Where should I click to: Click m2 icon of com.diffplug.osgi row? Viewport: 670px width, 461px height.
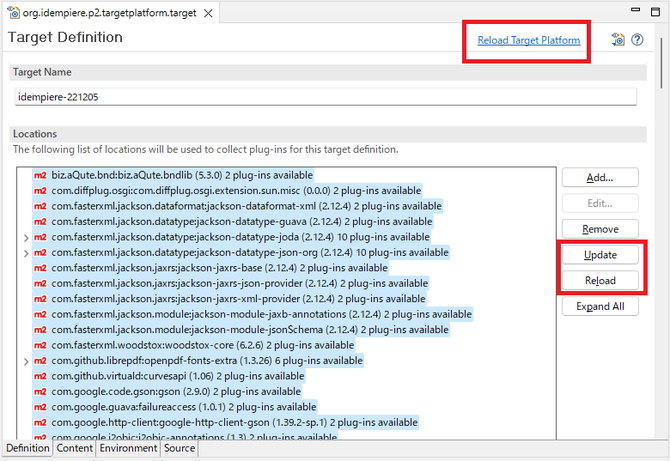tap(40, 191)
